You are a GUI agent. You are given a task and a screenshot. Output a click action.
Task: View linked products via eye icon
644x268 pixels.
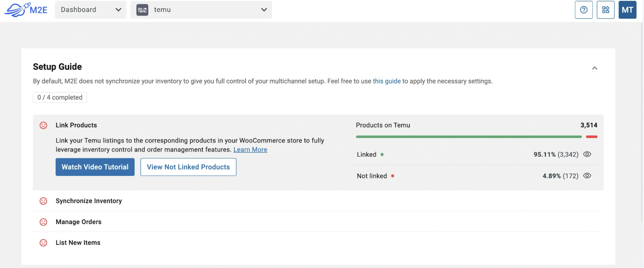click(x=587, y=154)
